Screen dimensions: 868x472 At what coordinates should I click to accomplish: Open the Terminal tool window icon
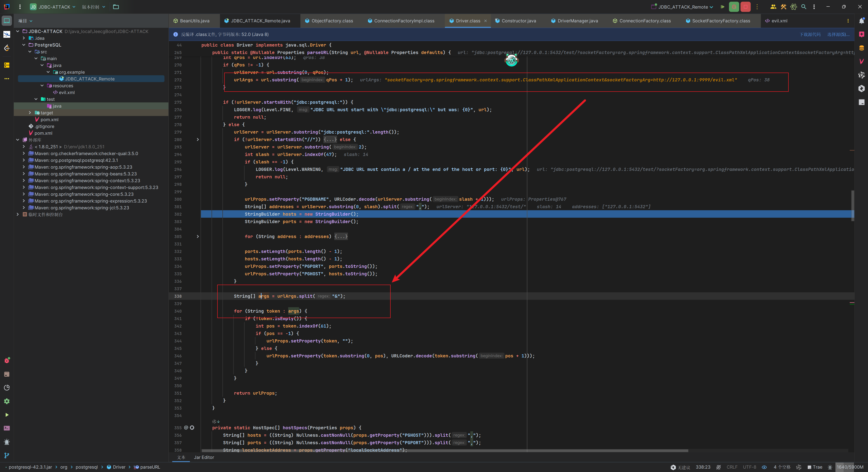[7, 428]
